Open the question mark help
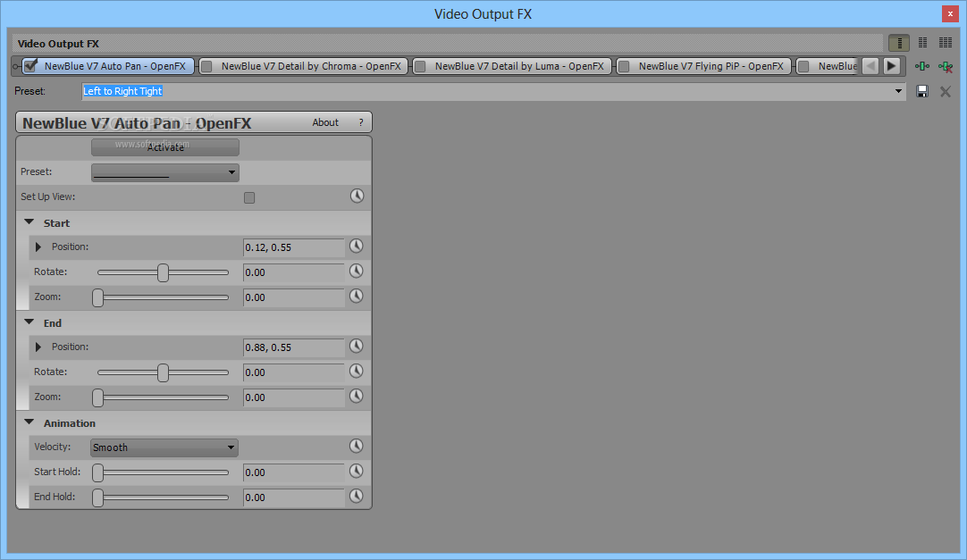The width and height of the screenshot is (967, 560). pyautogui.click(x=361, y=122)
